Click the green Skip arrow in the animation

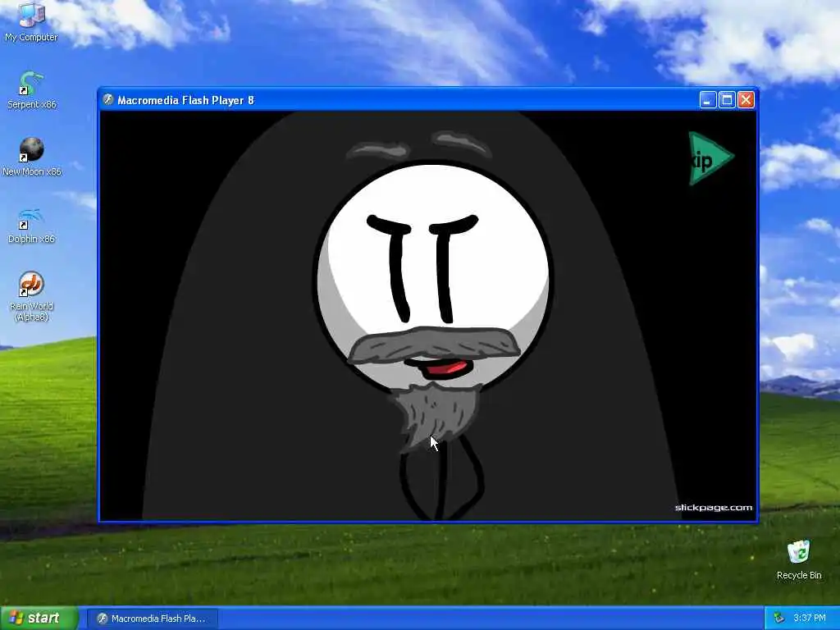coord(710,159)
